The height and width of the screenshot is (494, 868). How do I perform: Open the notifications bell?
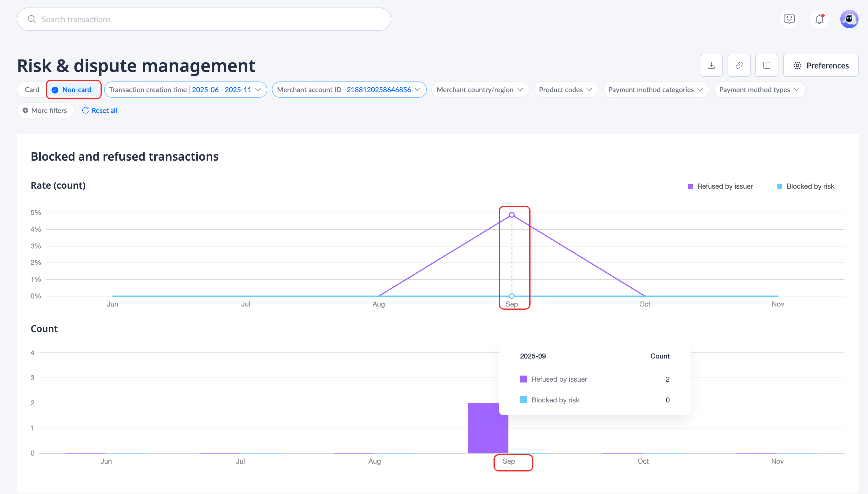(x=819, y=19)
